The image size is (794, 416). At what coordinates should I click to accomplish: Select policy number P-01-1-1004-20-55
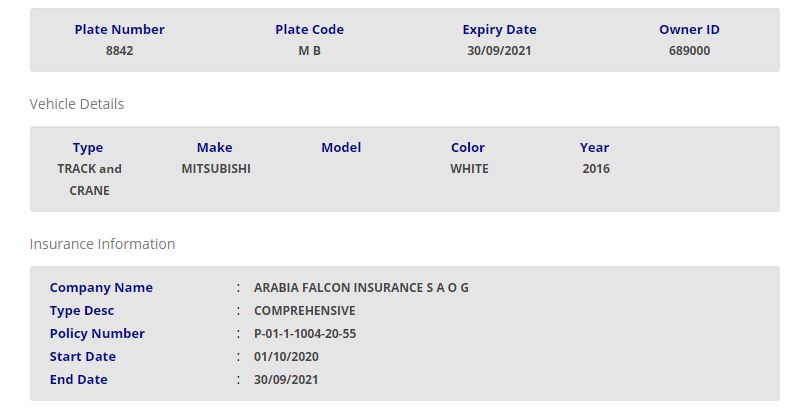(x=304, y=333)
